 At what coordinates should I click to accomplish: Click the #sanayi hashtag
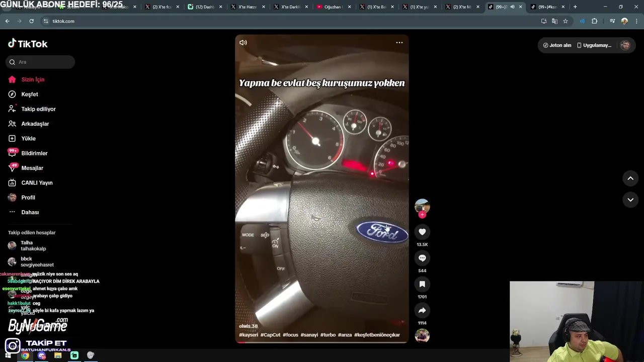click(309, 335)
